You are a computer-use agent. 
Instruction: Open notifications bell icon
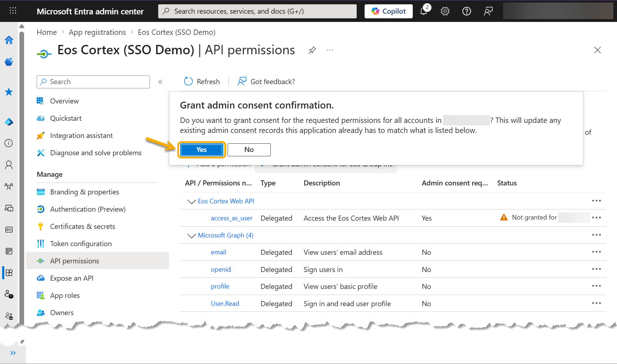424,11
